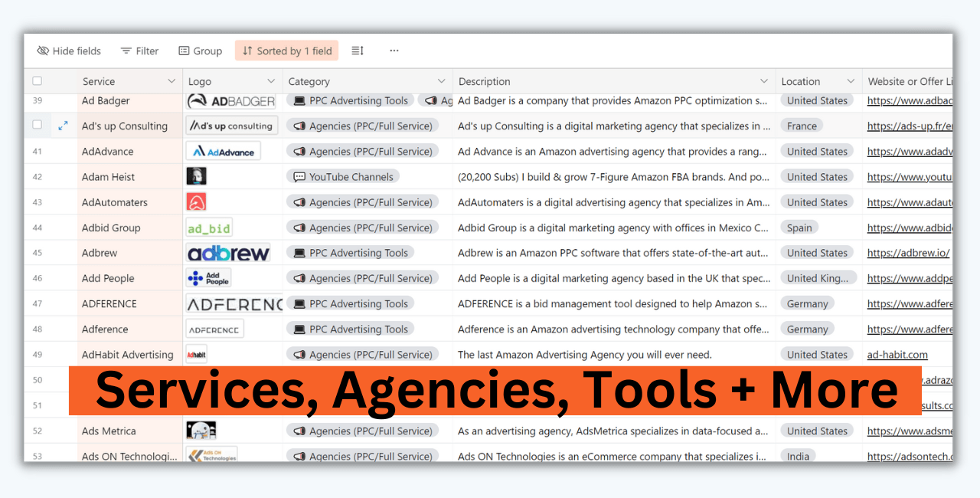Open the Adam Heist YouTube link

tap(910, 177)
